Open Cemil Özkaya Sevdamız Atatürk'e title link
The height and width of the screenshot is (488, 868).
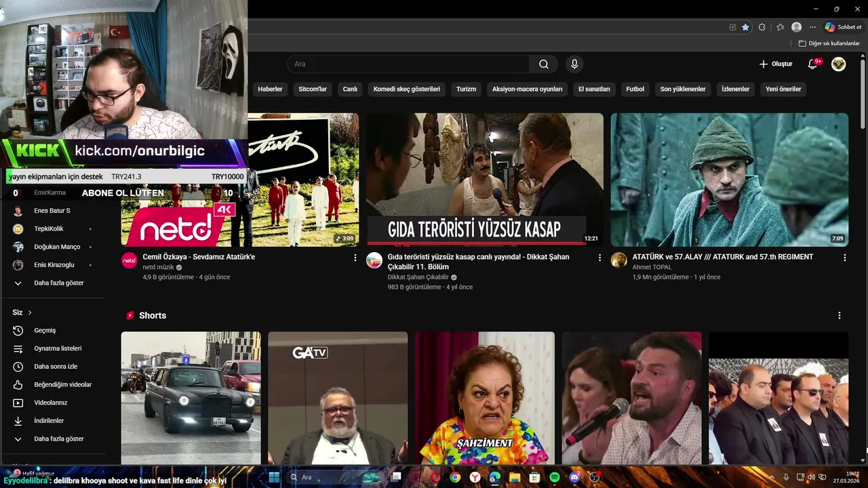[199, 257]
